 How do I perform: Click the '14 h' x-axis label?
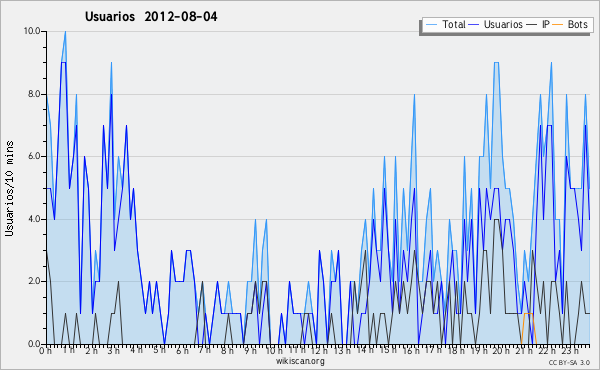[365, 351]
